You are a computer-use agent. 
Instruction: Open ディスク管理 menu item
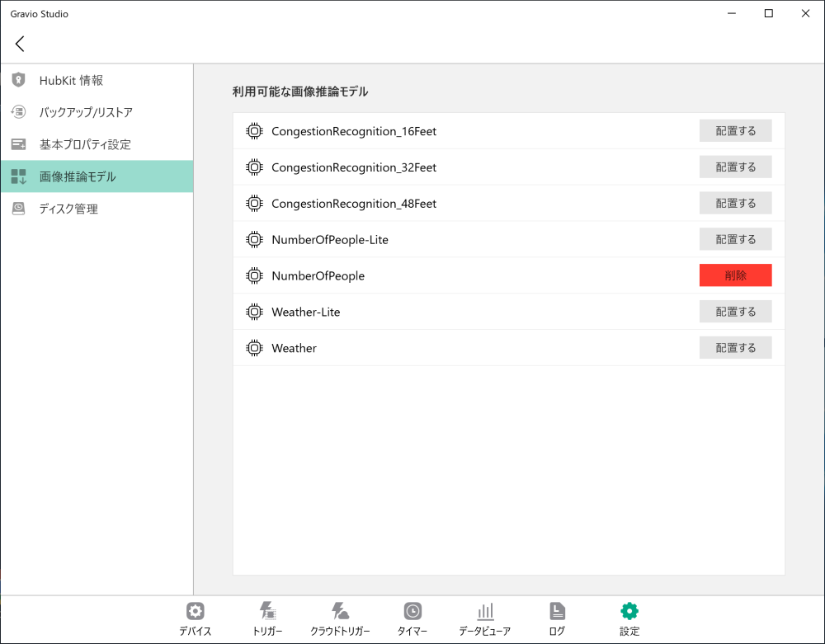[x=97, y=209]
